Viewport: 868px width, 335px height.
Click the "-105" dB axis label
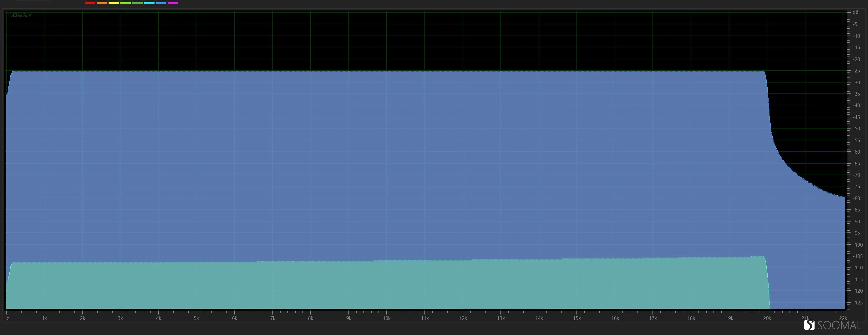point(858,256)
